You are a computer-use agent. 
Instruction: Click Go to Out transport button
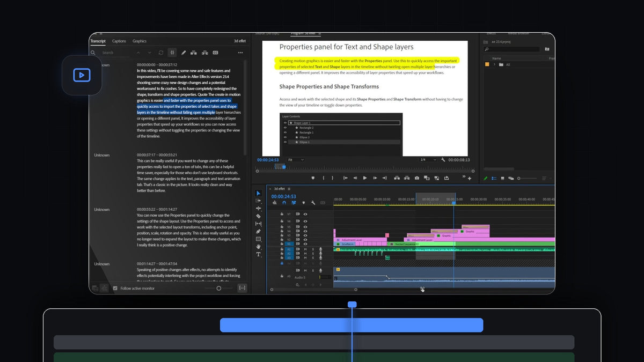pos(385,178)
